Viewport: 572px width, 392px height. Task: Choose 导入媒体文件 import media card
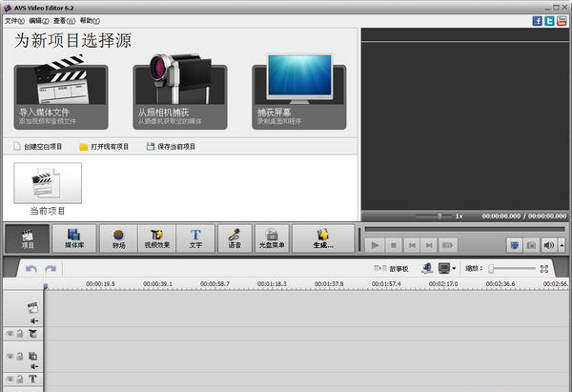61,93
